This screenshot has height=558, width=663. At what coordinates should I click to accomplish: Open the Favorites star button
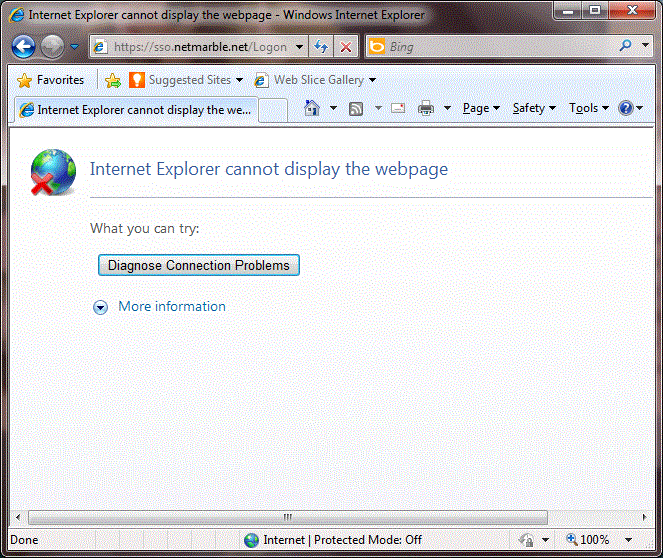click(50, 80)
